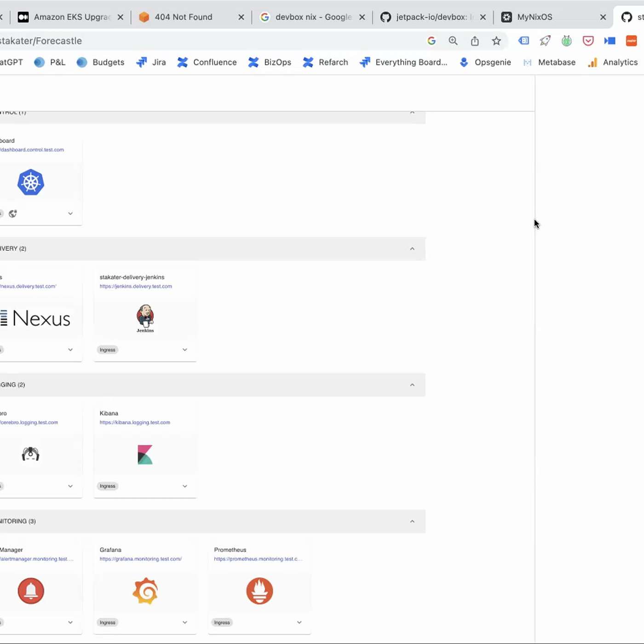
Task: Click the browser share icon
Action: coord(475,41)
